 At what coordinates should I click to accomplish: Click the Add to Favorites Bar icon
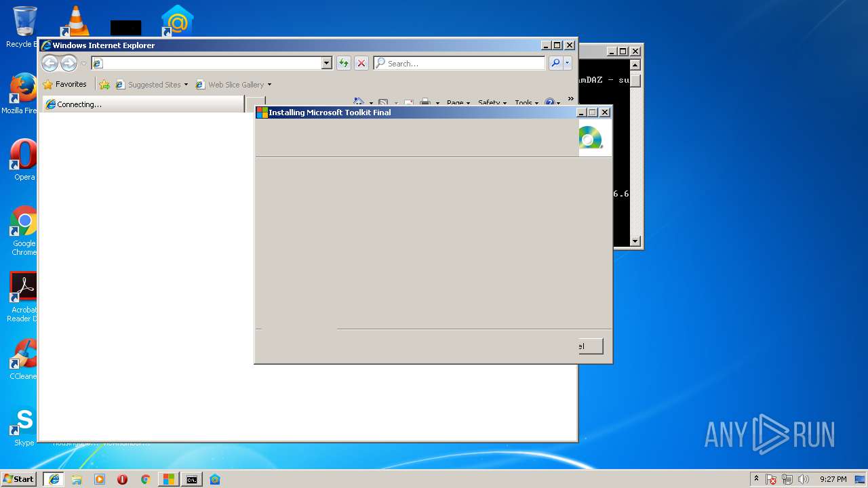point(104,85)
